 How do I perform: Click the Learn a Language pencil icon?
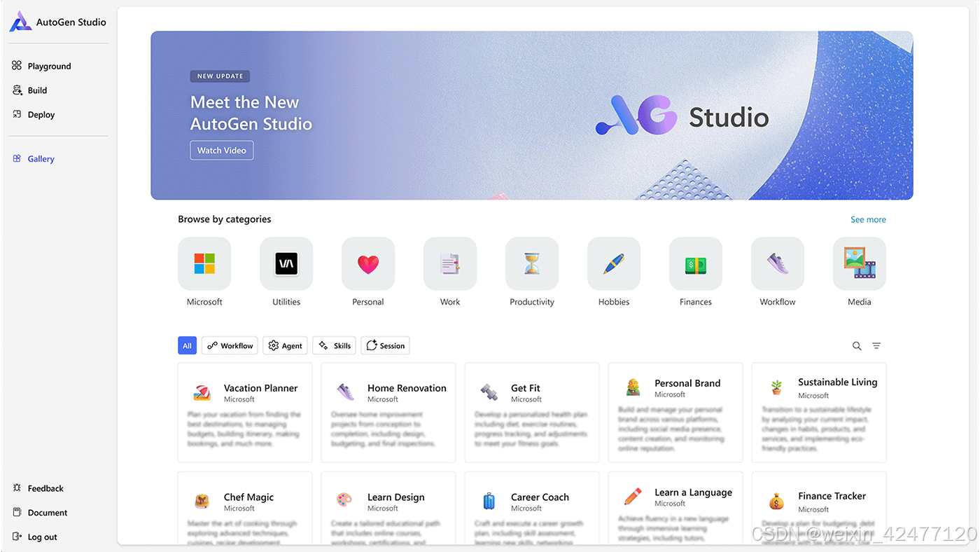(x=633, y=497)
